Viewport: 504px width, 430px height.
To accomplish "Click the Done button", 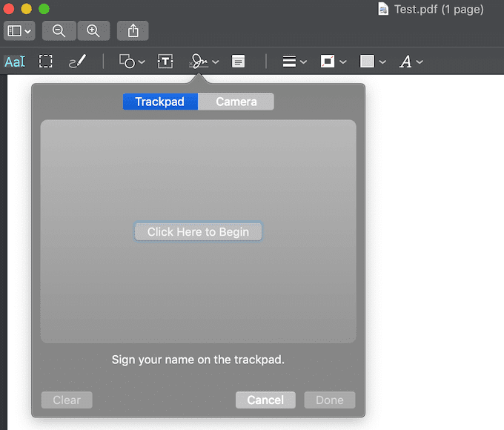I will coord(330,400).
